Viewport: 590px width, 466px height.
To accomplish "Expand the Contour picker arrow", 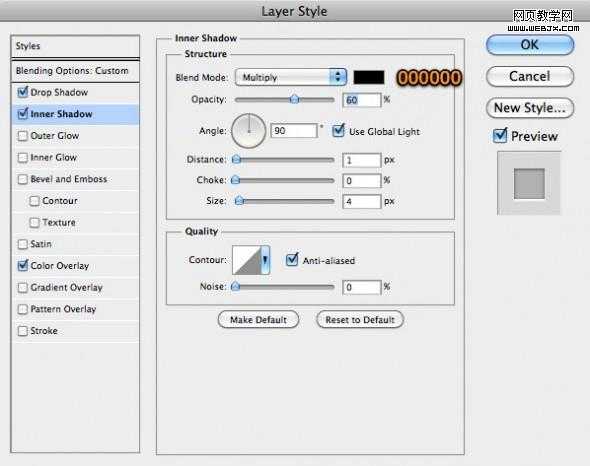I will (x=265, y=260).
